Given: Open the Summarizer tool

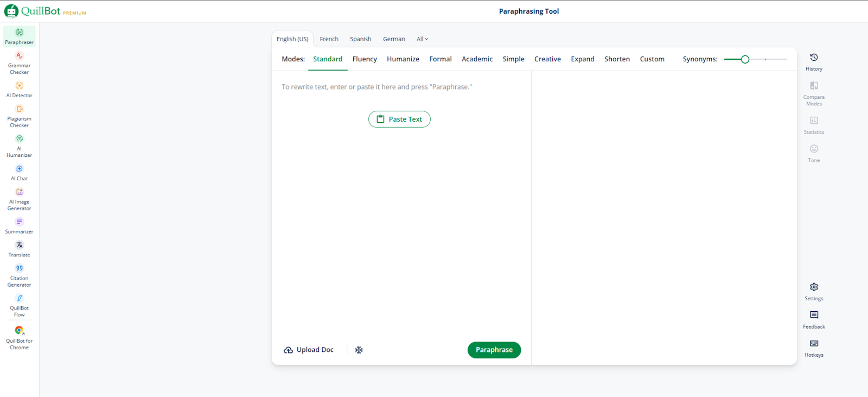Looking at the screenshot, I should pos(19,225).
